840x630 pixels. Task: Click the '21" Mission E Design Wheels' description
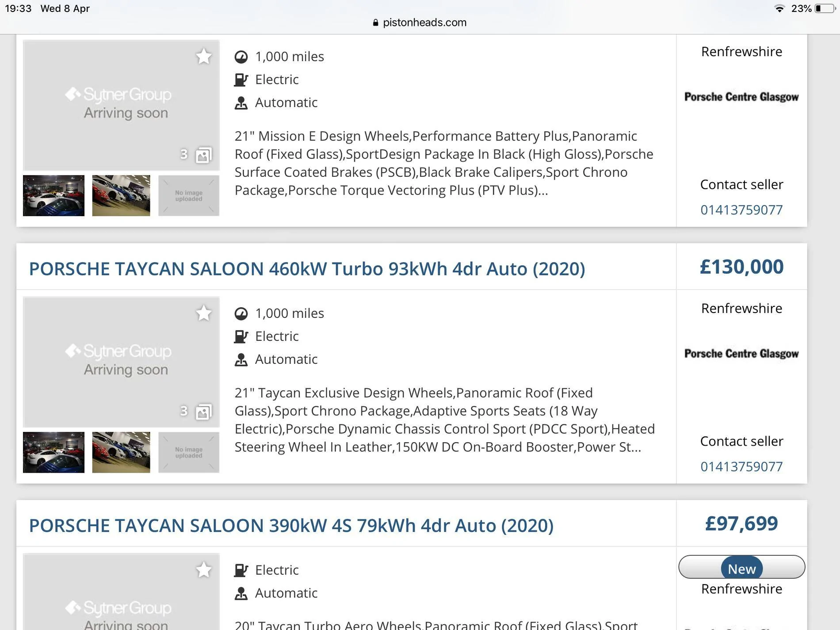click(x=444, y=163)
